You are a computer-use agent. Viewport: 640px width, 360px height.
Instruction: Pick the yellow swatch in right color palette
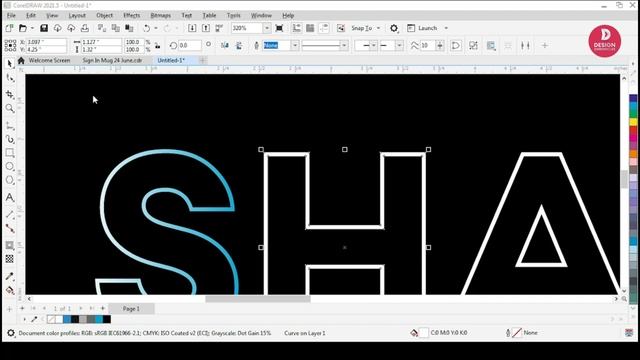pos(633,121)
